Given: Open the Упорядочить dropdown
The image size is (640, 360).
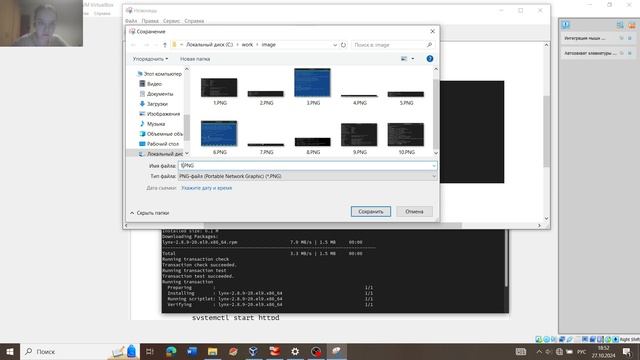Looking at the screenshot, I should pos(150,59).
